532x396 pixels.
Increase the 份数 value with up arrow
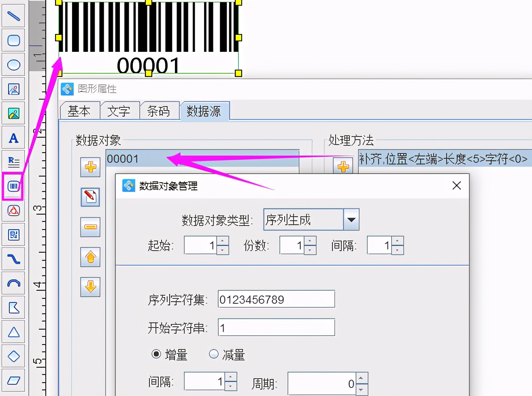coord(310,241)
